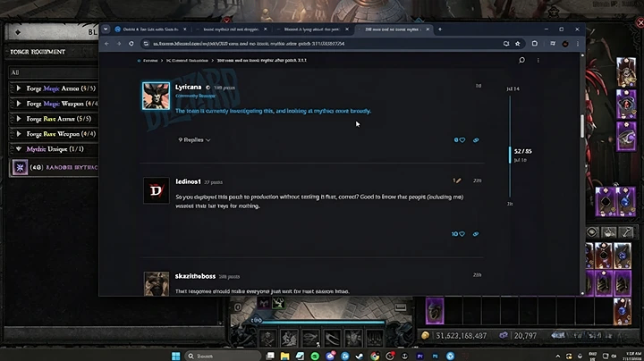Close the first browser tab
Screen dimensions: 644x361
click(184, 29)
